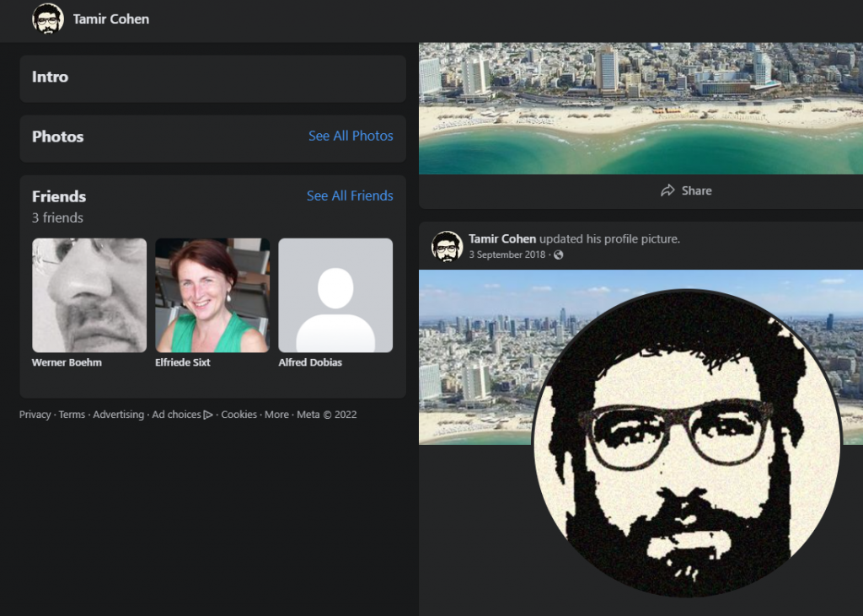Click Tamir Cohen's small avatar in top header
Viewport: 863px width, 616px height.
click(x=48, y=19)
